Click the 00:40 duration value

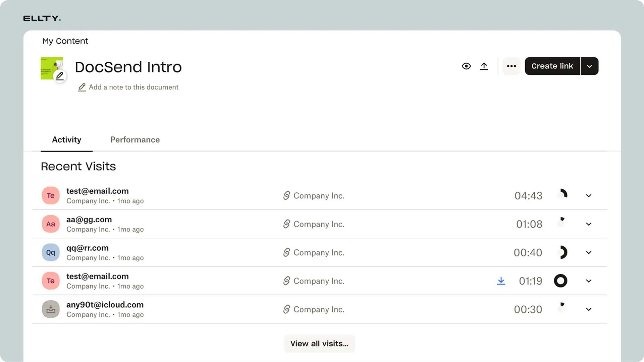click(x=528, y=253)
